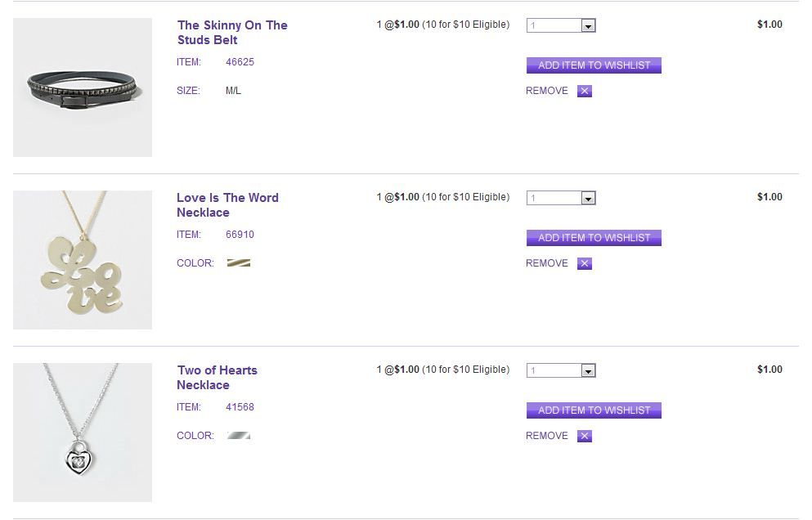Add Two of Hearts Necklace to wishlist
812x520 pixels.
(x=594, y=410)
